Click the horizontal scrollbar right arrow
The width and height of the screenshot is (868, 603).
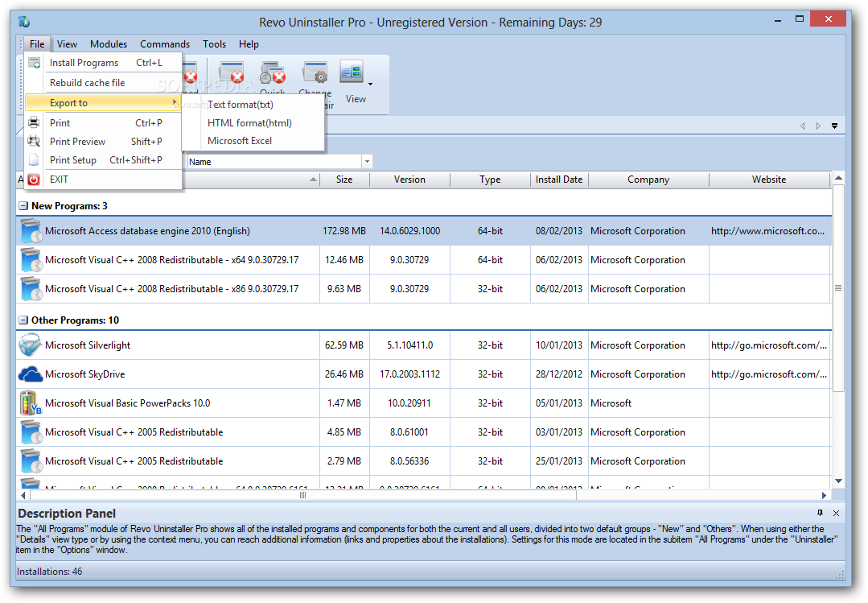coord(824,495)
